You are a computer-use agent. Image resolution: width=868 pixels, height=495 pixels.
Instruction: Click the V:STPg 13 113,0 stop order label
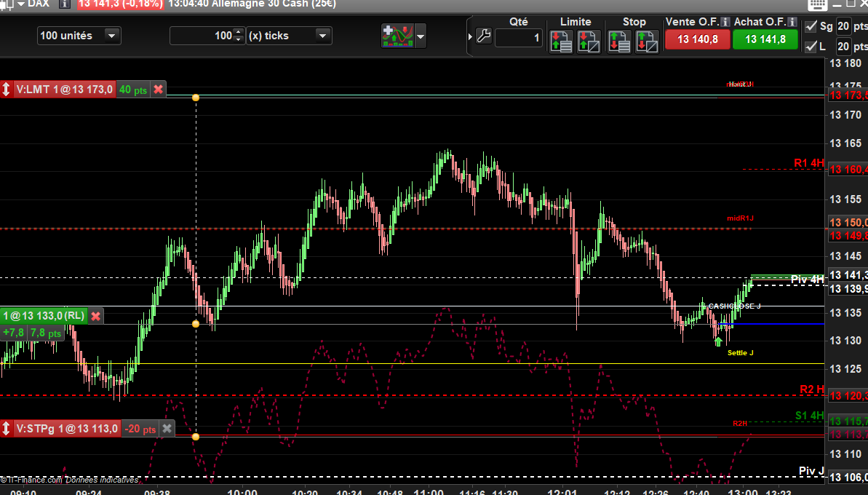[x=66, y=429]
